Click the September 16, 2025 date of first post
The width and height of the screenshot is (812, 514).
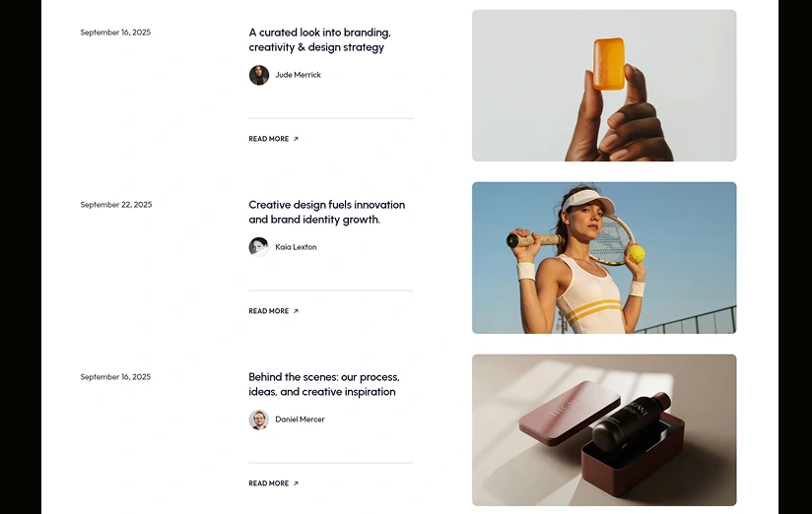[x=115, y=32]
